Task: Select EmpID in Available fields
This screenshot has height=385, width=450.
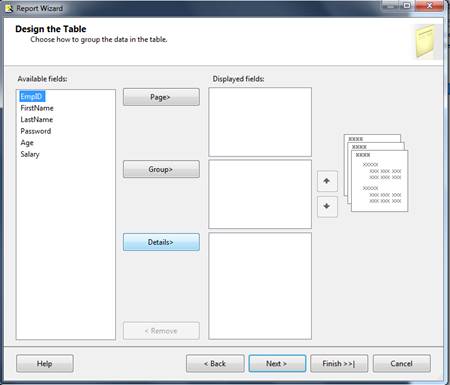Action: point(32,97)
